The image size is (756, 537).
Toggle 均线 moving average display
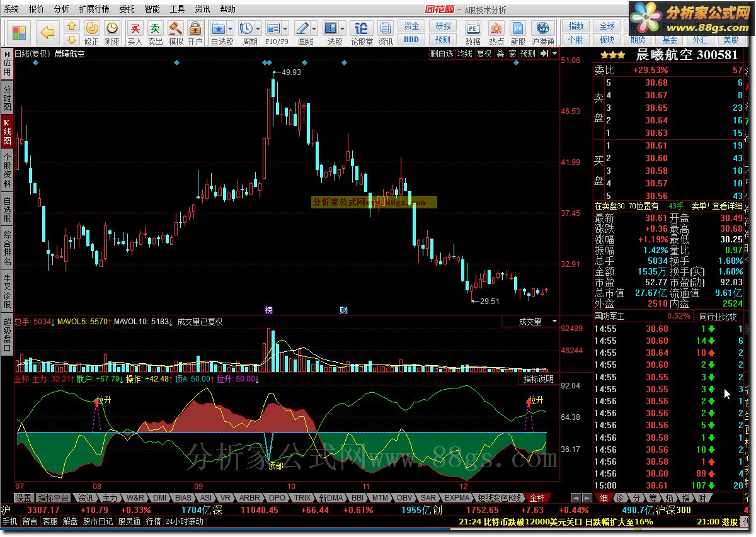click(465, 54)
